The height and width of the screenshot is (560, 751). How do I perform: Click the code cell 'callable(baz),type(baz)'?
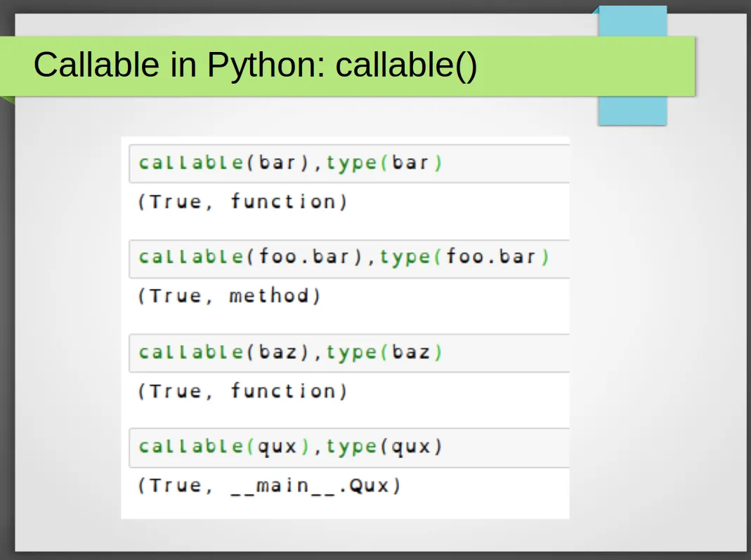349,353
